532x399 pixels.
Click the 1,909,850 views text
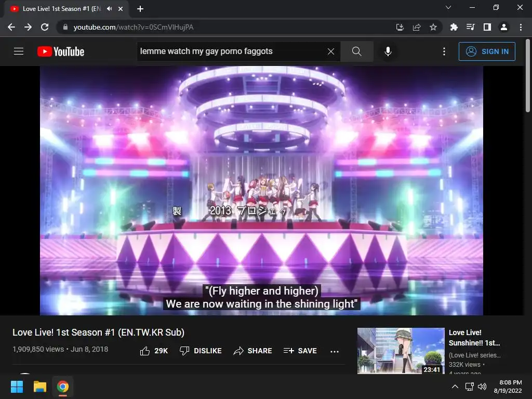[x=38, y=349]
